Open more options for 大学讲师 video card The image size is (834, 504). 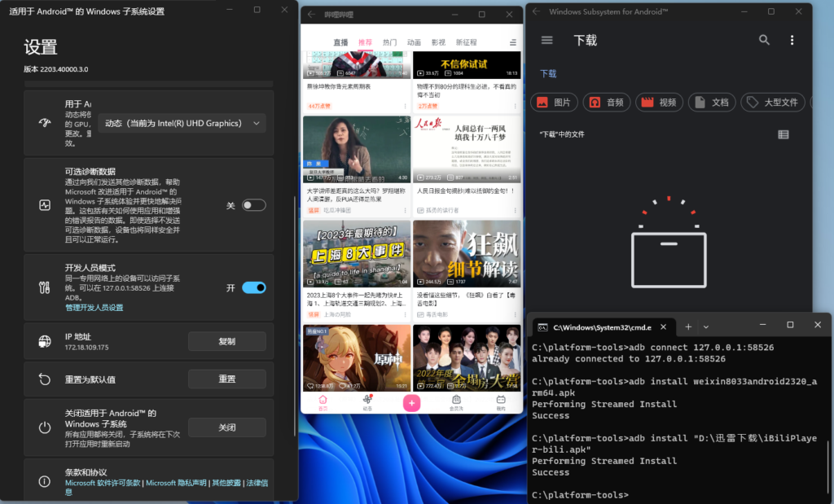[406, 211]
